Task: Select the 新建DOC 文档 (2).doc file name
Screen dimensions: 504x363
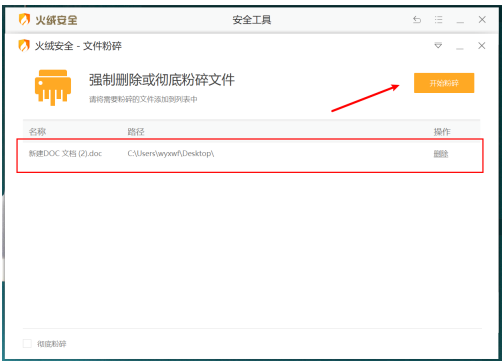Action: click(x=65, y=153)
